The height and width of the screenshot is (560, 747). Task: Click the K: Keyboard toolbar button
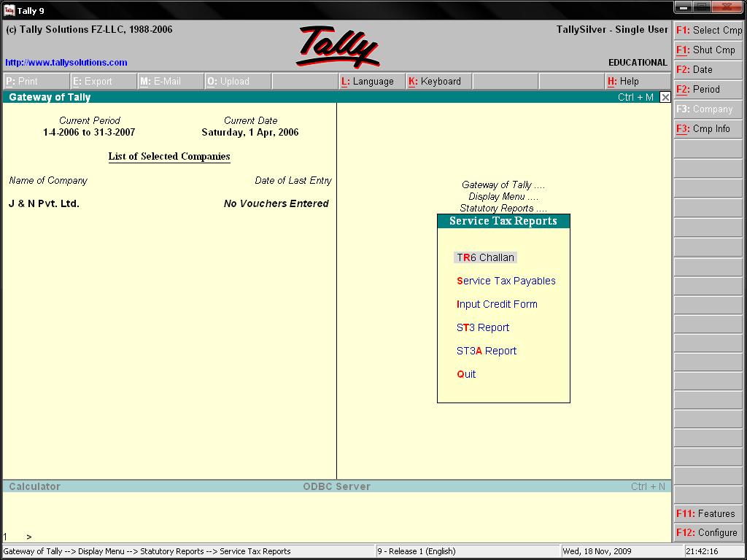click(438, 82)
